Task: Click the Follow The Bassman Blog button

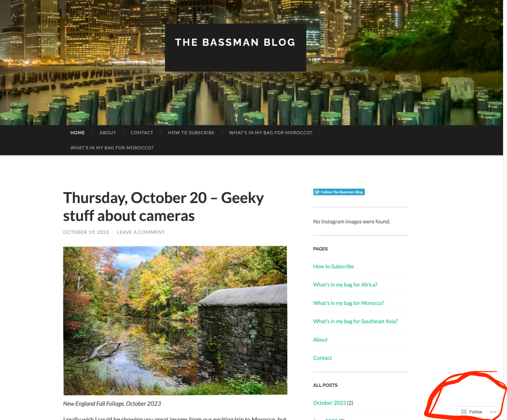Action: (x=339, y=192)
